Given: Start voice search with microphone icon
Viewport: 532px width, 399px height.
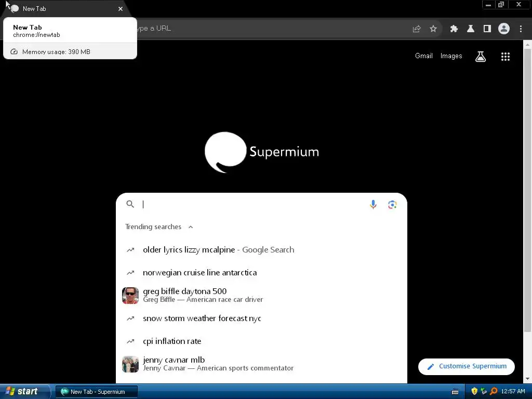Looking at the screenshot, I should coord(373,204).
